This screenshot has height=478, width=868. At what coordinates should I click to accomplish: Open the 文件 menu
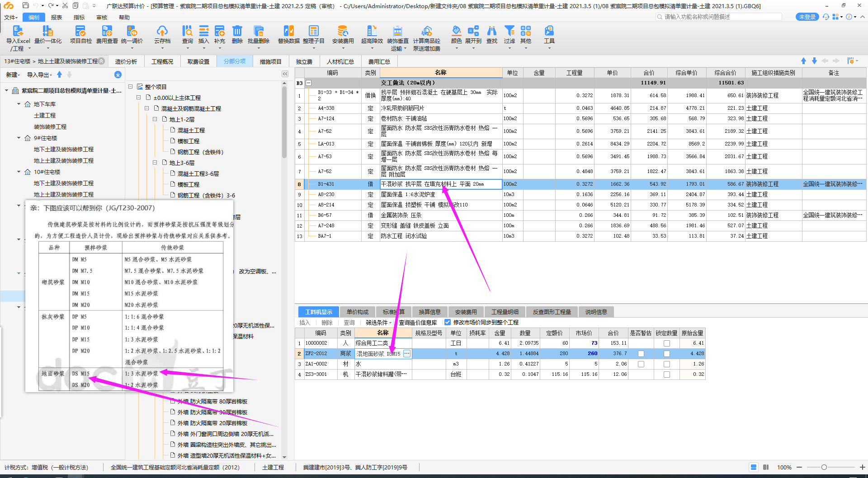point(11,17)
